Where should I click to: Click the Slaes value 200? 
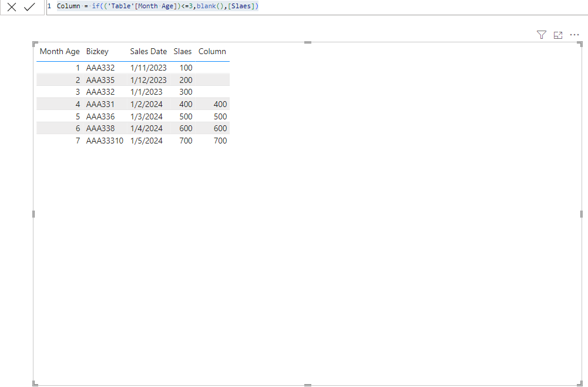pos(186,80)
